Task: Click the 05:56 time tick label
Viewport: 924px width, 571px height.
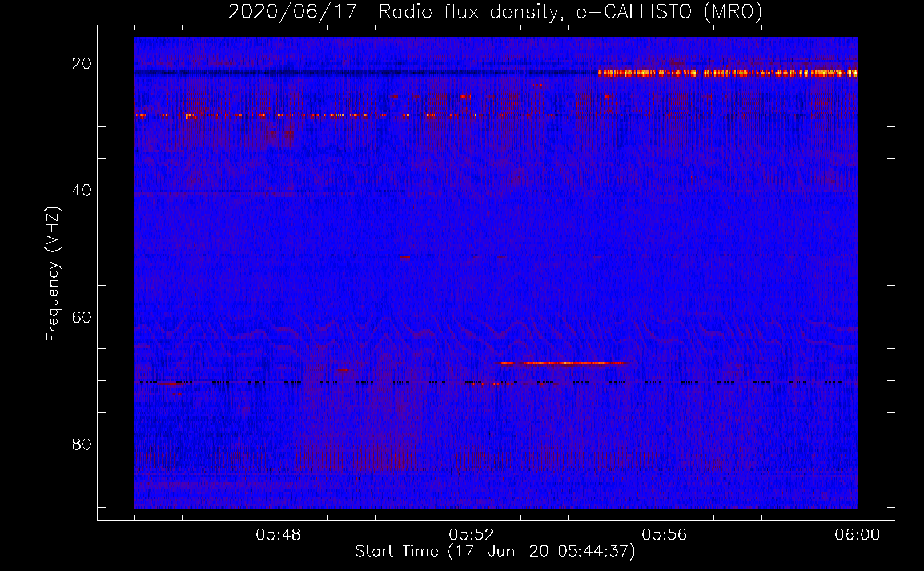Action: [x=665, y=535]
